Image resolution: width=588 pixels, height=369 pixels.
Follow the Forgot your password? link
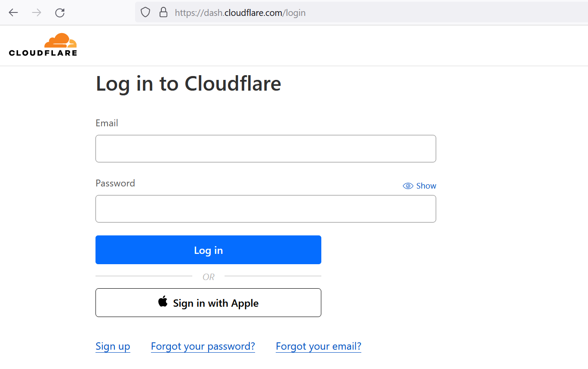[x=203, y=346]
